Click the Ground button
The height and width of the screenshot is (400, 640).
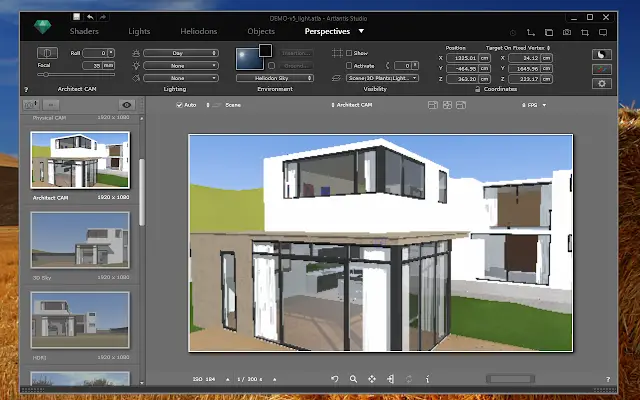[297, 66]
